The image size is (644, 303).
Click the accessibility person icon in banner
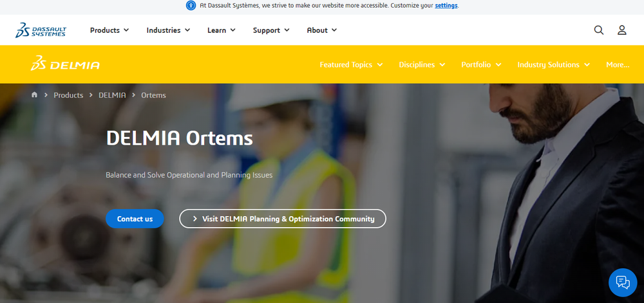tap(191, 6)
